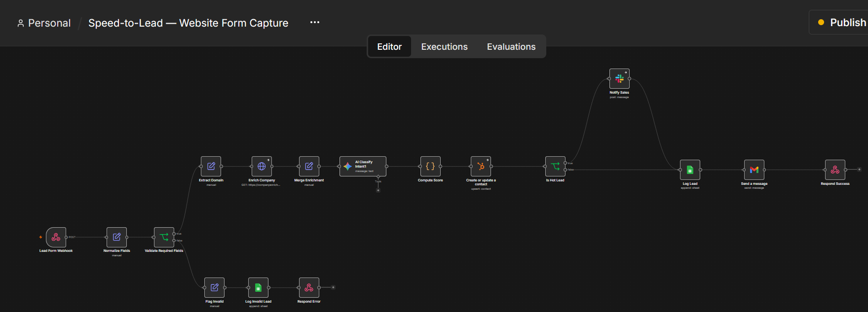Image resolution: width=868 pixels, height=312 pixels.
Task: Click the false output of Is Hot Lead
Action: click(566, 170)
